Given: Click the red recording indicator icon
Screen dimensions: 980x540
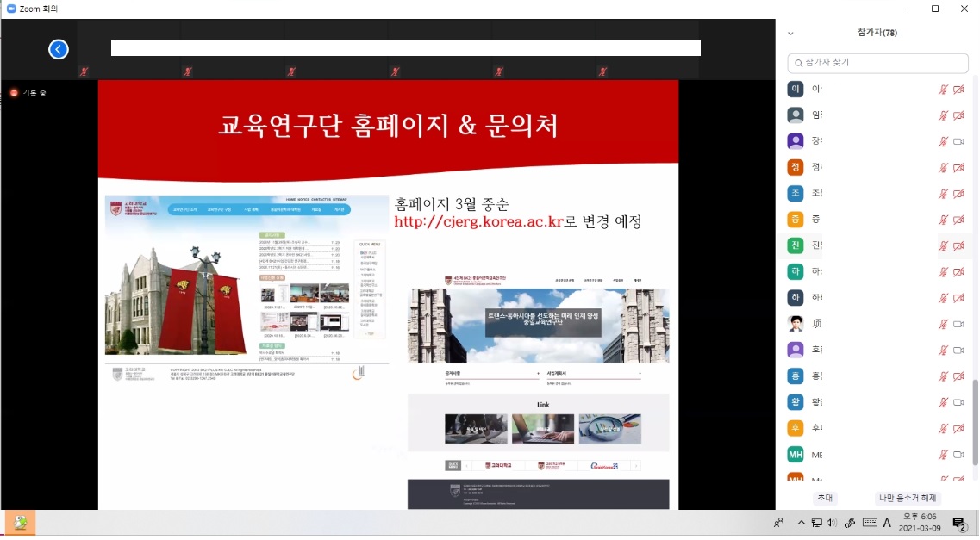Looking at the screenshot, I should [x=14, y=92].
